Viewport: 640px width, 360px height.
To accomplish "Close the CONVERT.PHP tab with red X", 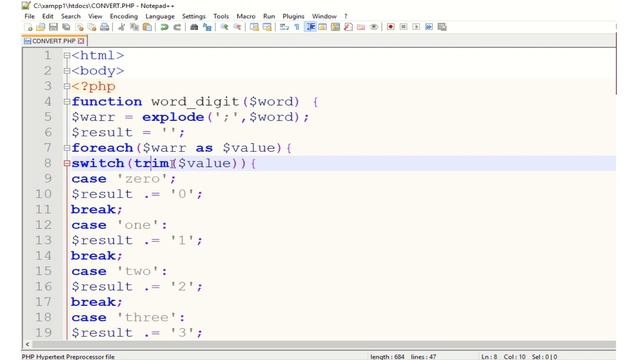I will click(x=81, y=41).
